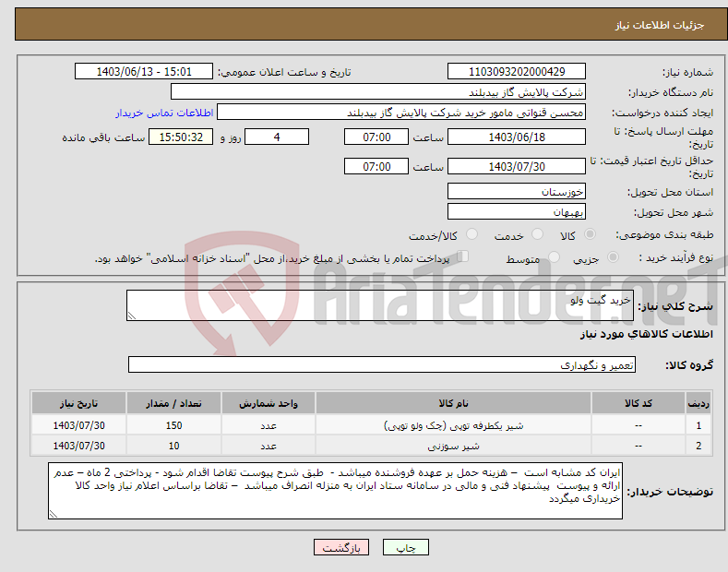
Task: Click the چاپ print button
Action: point(406,547)
